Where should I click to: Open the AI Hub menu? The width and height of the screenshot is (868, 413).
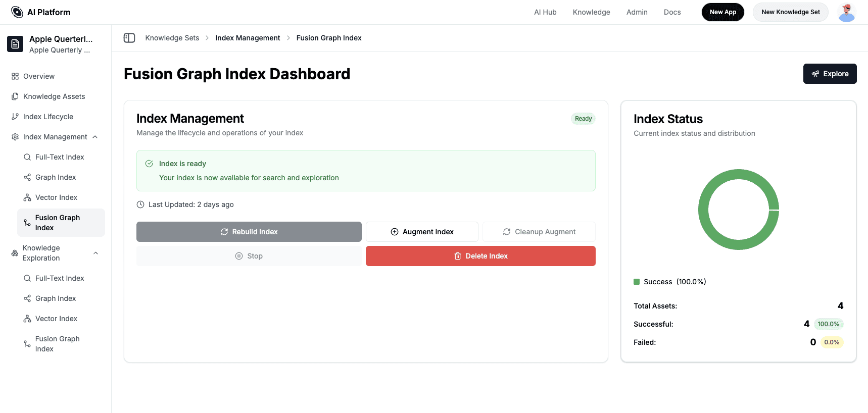coord(545,12)
